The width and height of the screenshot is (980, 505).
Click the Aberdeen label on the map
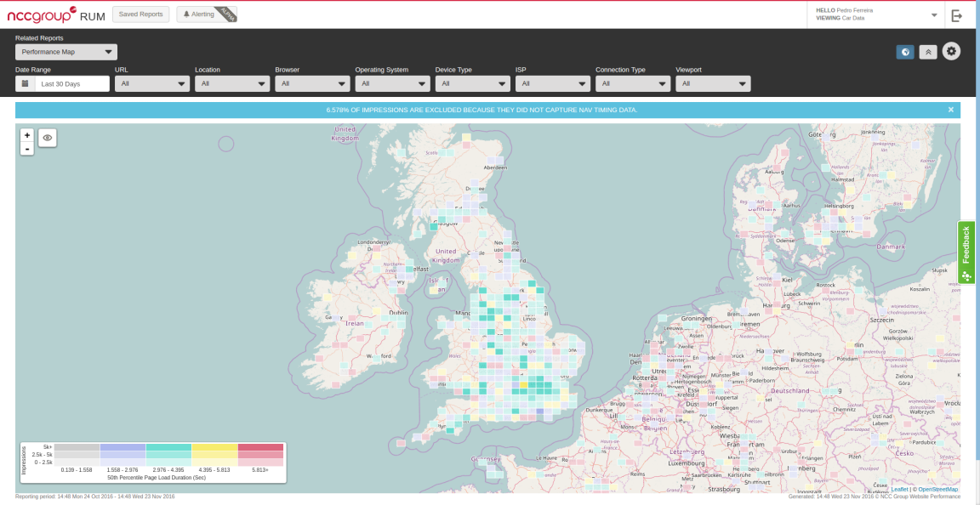(x=496, y=167)
